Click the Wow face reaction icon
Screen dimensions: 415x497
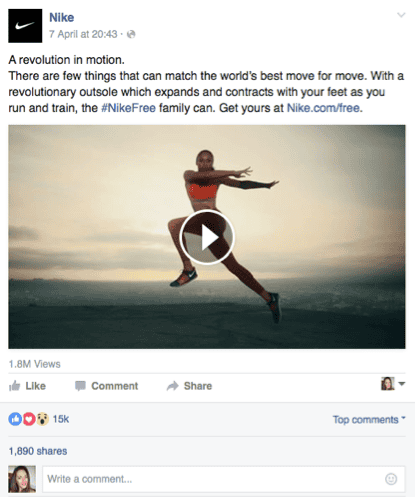(x=42, y=419)
